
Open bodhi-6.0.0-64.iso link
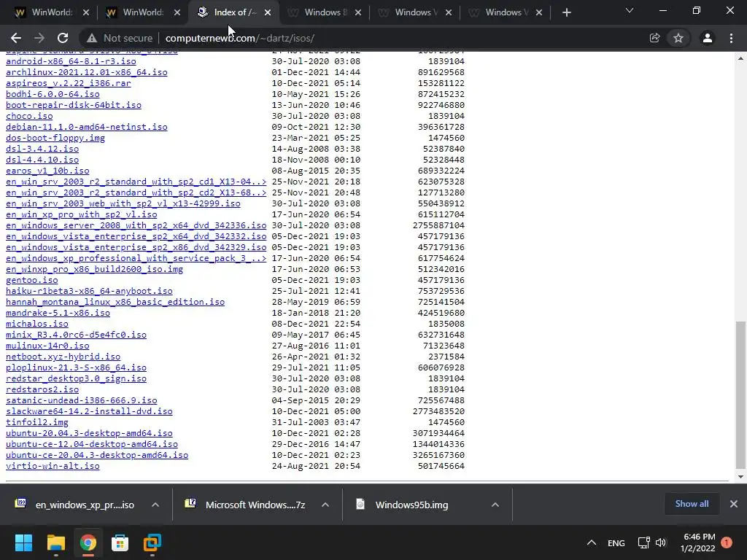[x=53, y=94]
